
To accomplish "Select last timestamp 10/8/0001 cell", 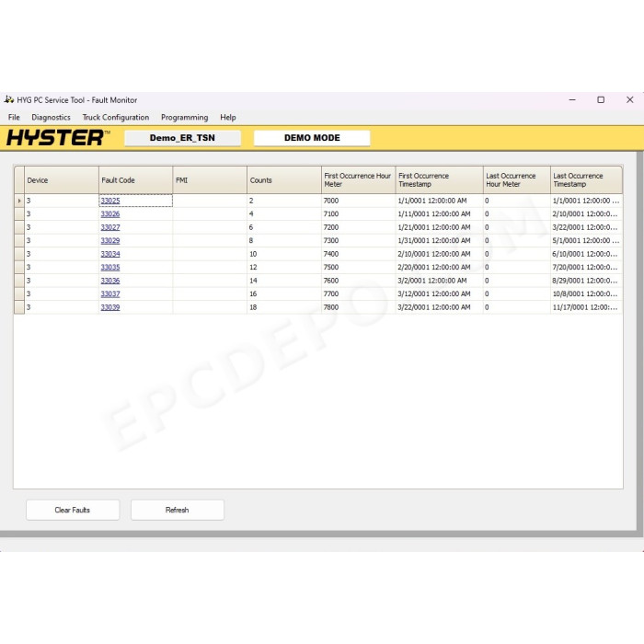I will click(x=587, y=294).
